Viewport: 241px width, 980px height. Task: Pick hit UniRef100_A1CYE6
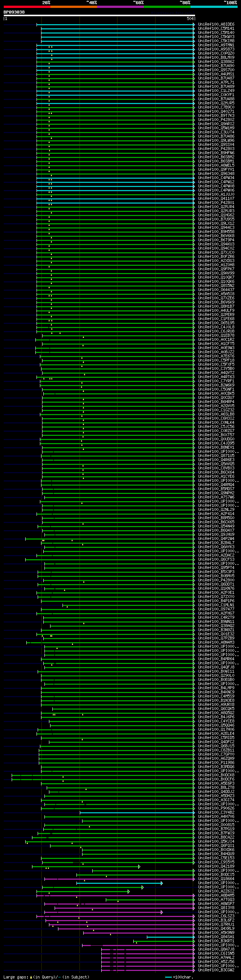coord(216,476)
